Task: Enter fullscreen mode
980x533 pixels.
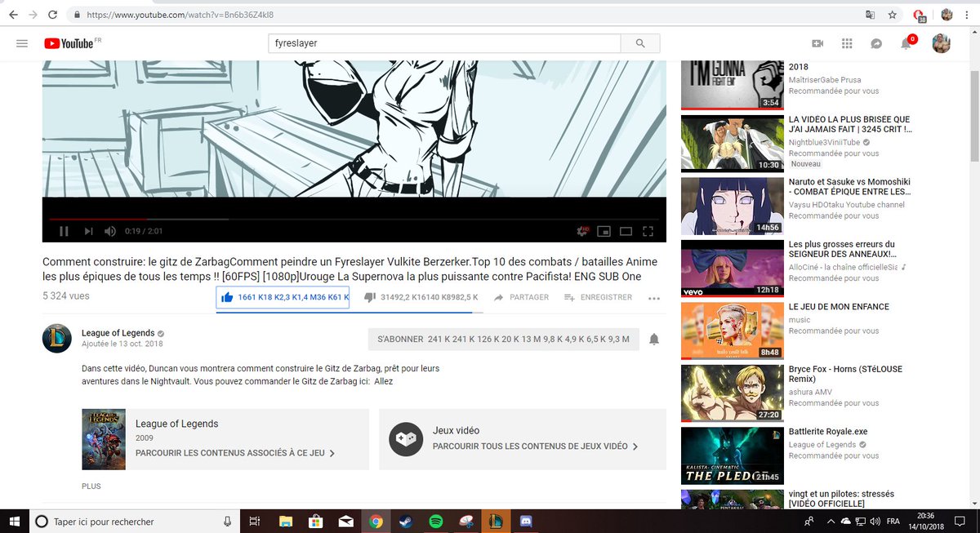Action: pos(648,232)
